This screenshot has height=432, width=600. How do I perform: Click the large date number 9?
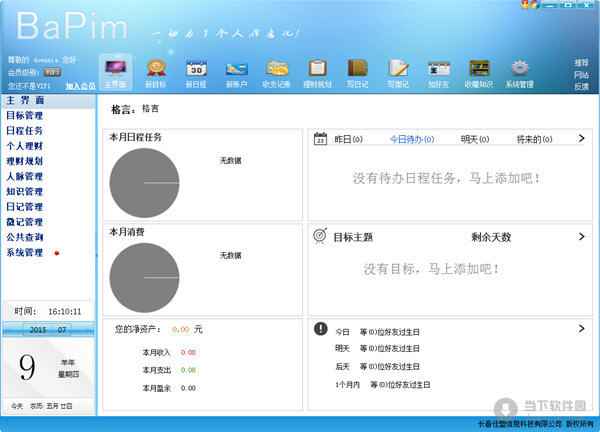coord(27,367)
